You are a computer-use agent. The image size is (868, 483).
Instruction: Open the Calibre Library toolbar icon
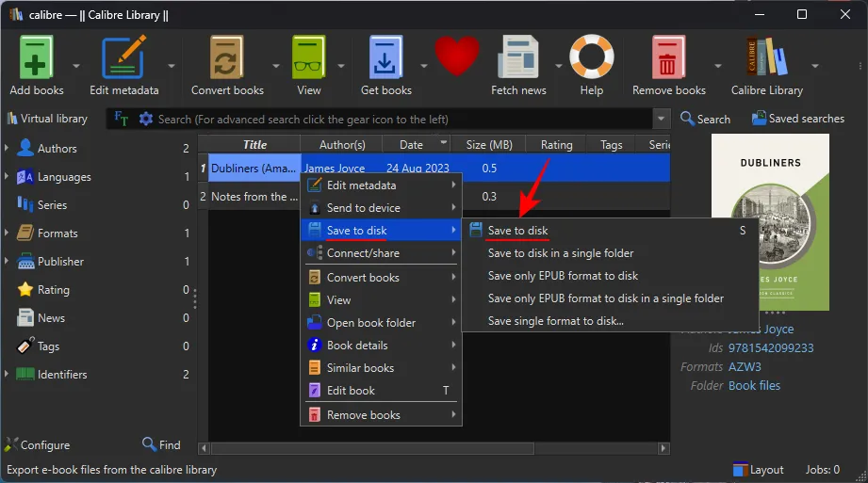[x=767, y=57]
